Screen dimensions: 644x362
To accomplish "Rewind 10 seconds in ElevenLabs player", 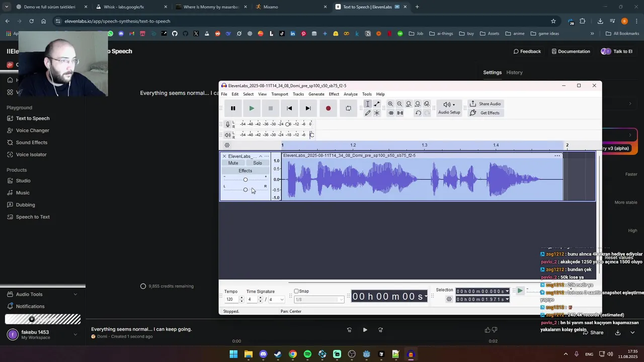I will click(x=349, y=330).
